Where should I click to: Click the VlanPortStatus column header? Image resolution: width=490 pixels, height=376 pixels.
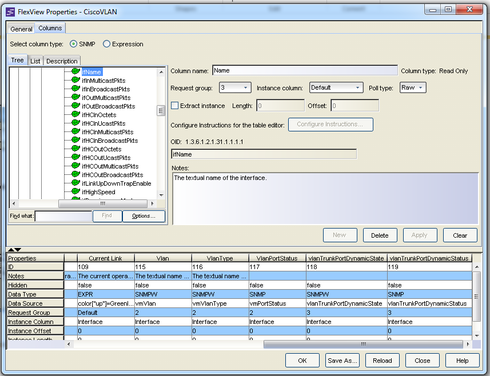click(277, 258)
